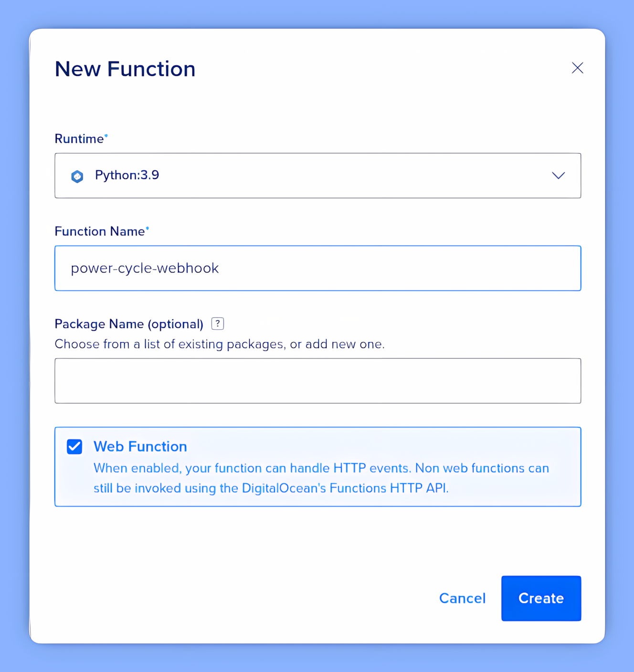Click the X icon to dismiss dialog
Image resolution: width=634 pixels, height=672 pixels.
click(x=578, y=68)
